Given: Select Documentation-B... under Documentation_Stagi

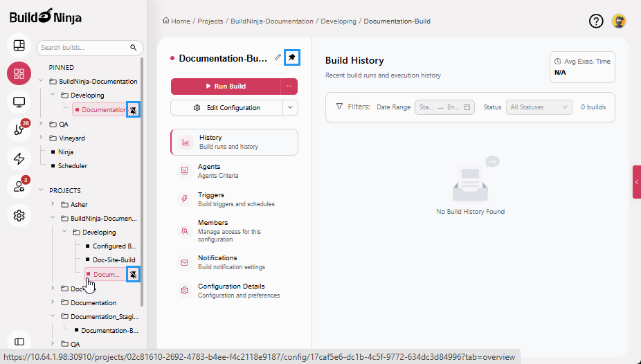Looking at the screenshot, I should tap(106, 330).
